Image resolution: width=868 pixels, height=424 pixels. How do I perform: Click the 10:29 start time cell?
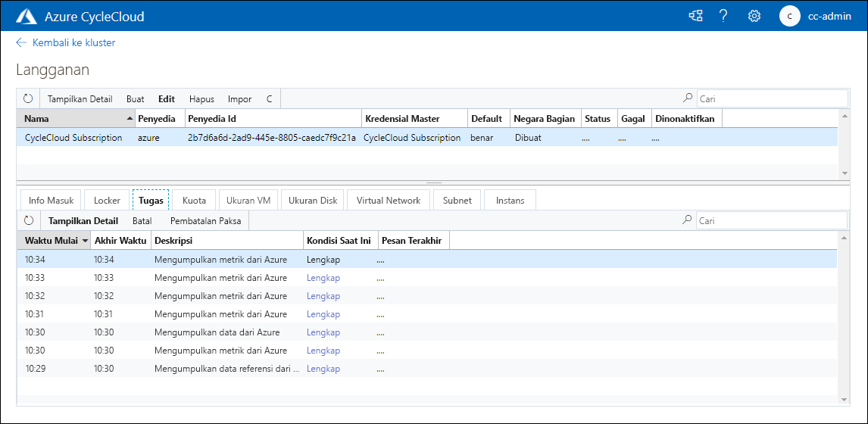pyautogui.click(x=35, y=368)
